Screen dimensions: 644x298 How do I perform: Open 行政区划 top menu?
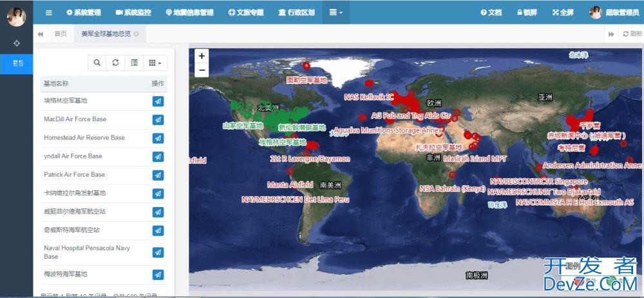296,12
